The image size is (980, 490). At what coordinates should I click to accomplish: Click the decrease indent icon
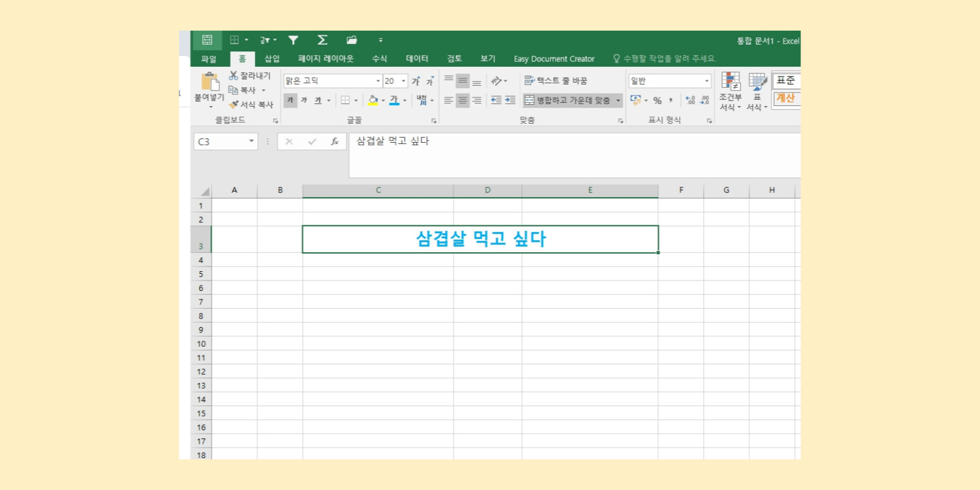(496, 100)
